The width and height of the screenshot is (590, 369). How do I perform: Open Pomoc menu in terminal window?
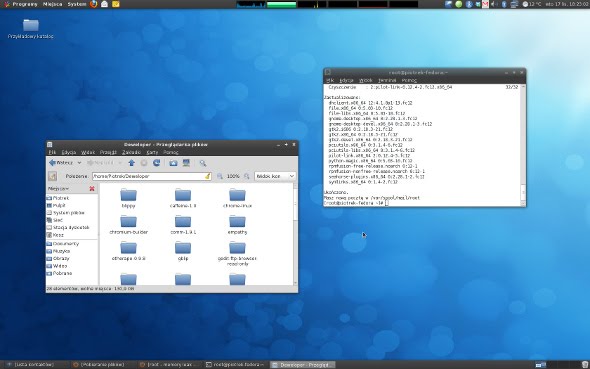409,80
